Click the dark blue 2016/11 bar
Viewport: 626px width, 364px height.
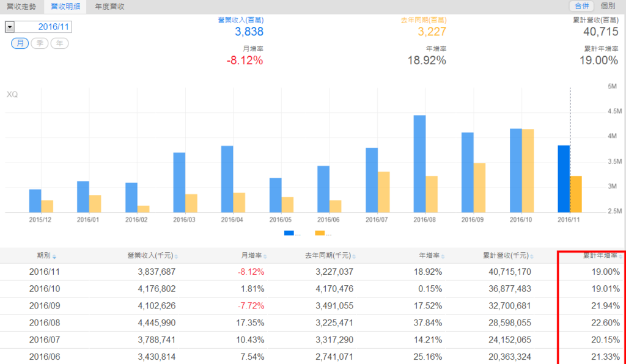[x=564, y=179]
